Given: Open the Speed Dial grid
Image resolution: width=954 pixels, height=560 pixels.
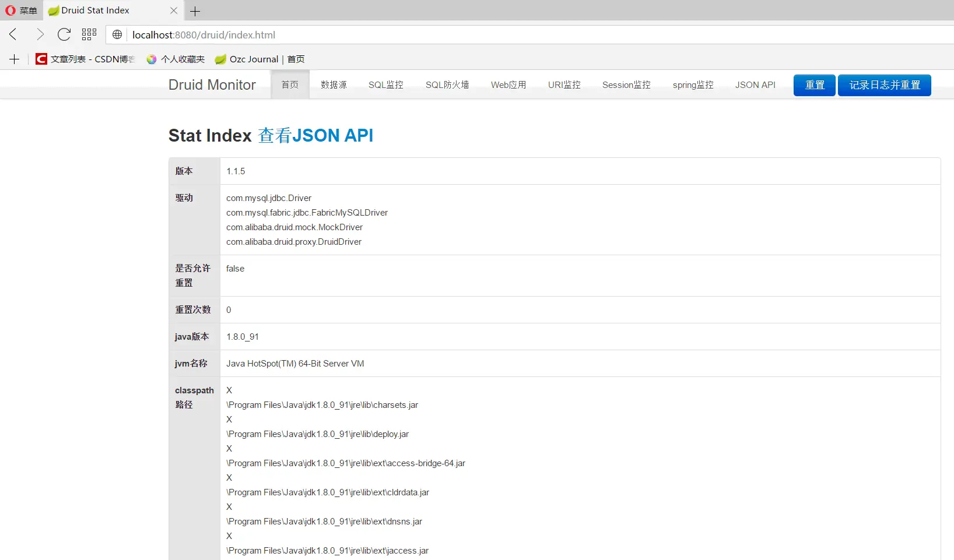Looking at the screenshot, I should [x=89, y=34].
